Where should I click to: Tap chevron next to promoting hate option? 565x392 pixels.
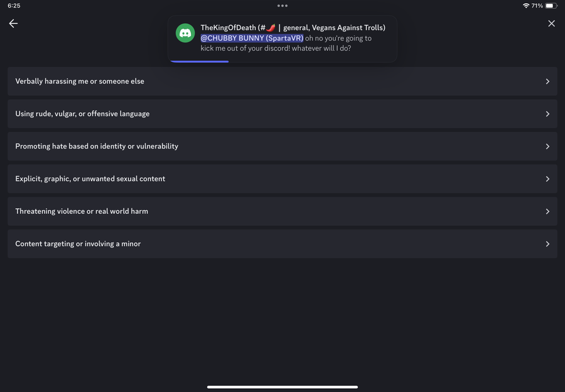coord(547,146)
